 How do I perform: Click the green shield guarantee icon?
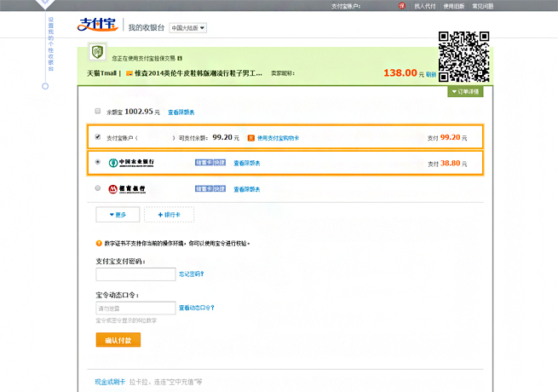coord(97,52)
